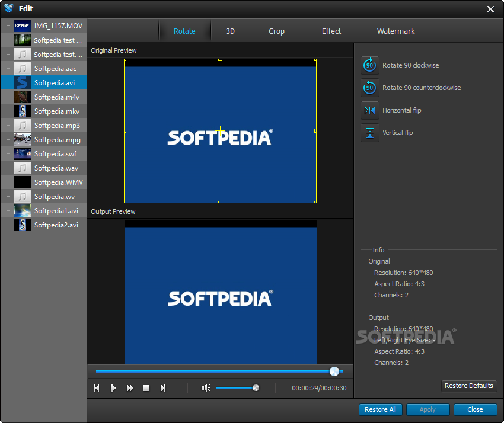Click the Rotate 90 counterclockwise label

tap(422, 88)
